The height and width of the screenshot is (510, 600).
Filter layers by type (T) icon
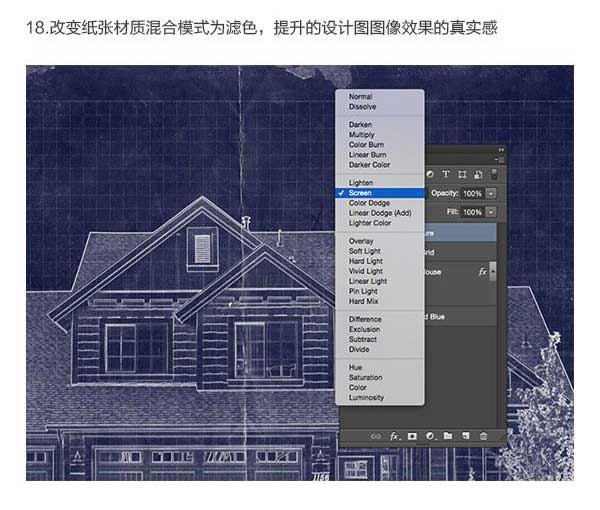446,174
